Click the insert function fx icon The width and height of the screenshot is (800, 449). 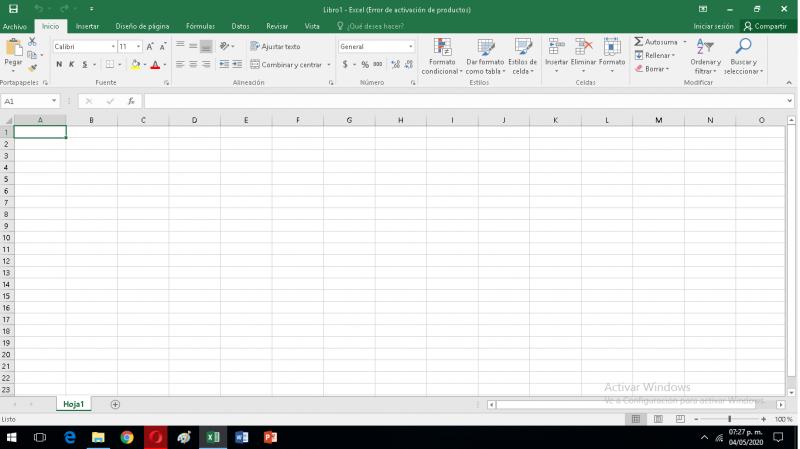click(131, 101)
